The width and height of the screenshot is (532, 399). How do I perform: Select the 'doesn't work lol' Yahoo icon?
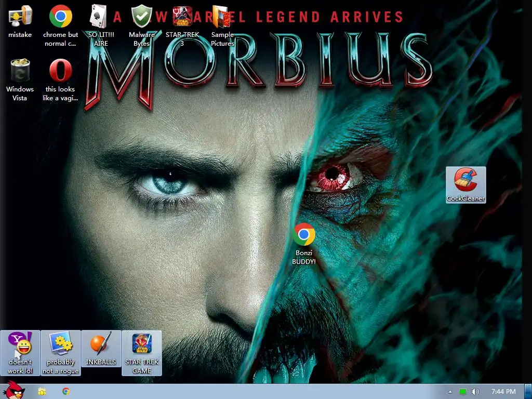[x=20, y=353]
